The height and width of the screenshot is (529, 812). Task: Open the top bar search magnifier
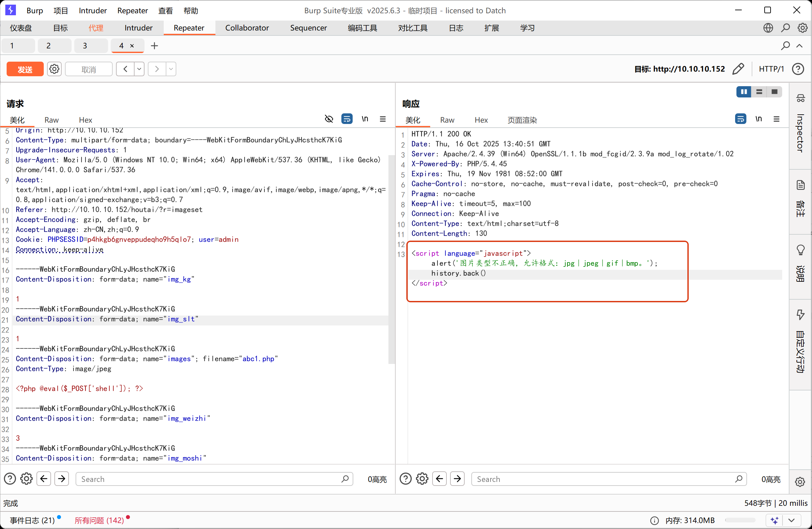pyautogui.click(x=785, y=28)
